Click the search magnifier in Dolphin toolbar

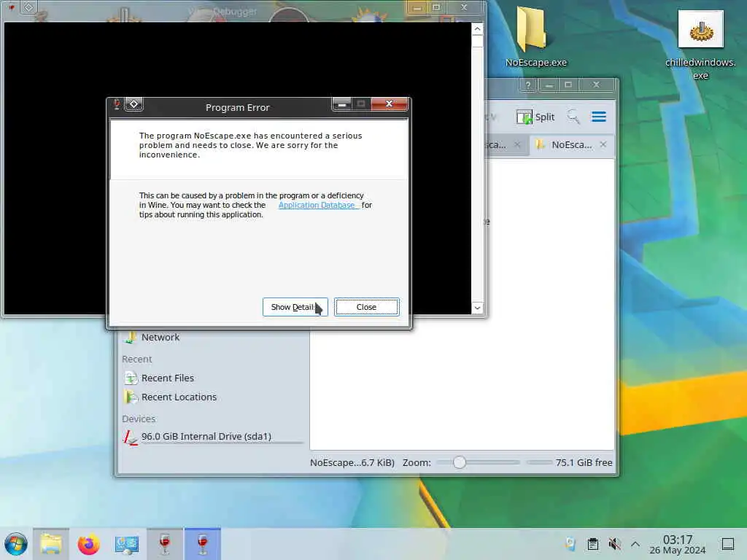573,117
